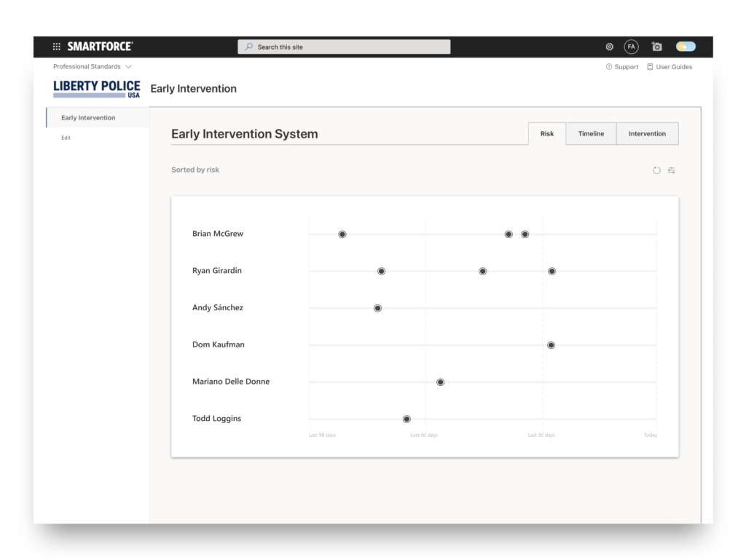Toggle the light/dark theme switch
746x560 pixels.
(686, 47)
